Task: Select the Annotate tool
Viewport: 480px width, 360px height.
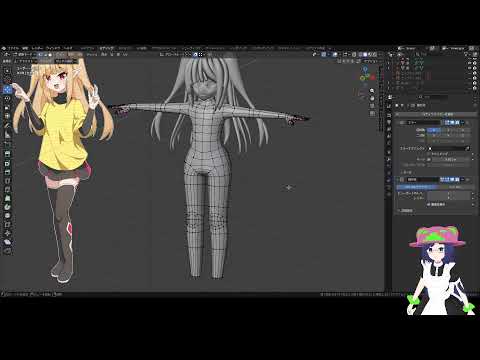Action: point(7,125)
